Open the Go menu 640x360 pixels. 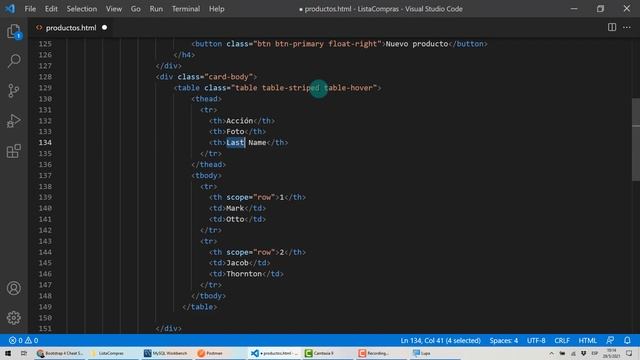click(136, 9)
